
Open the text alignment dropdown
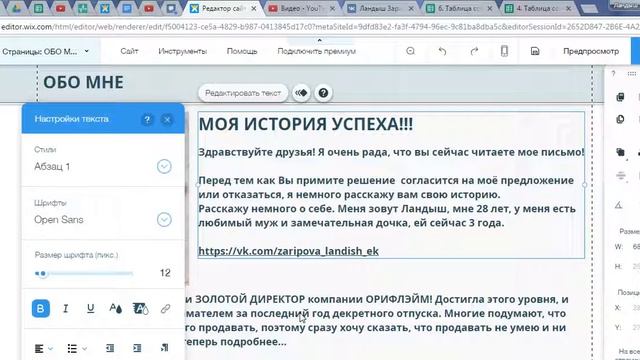click(x=44, y=348)
